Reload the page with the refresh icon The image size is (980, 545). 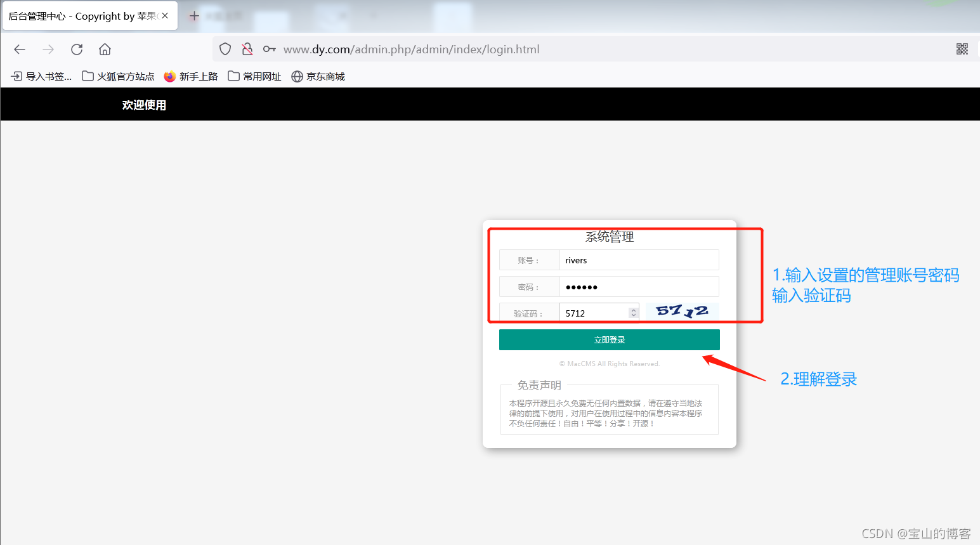77,49
